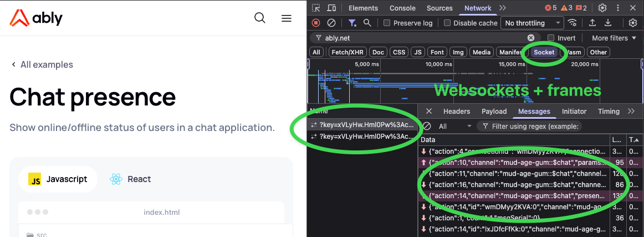Image resolution: width=644 pixels, height=237 pixels.
Task: Go to the Ably homepage logo
Action: [x=36, y=18]
